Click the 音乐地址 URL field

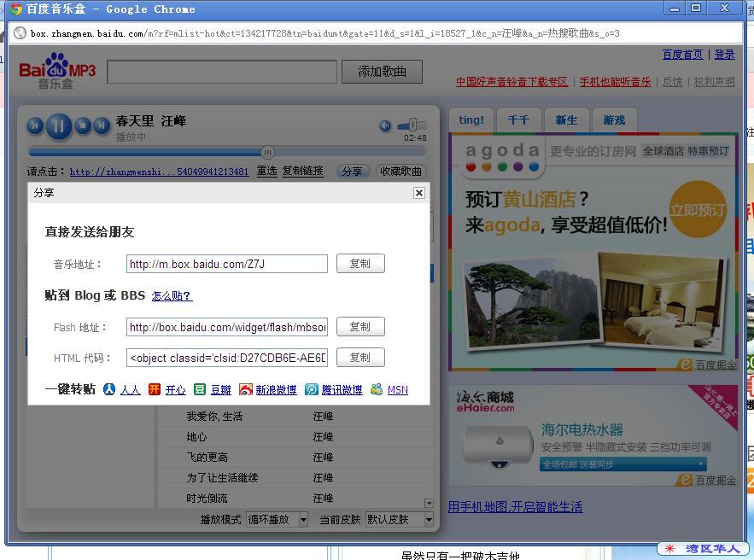tap(227, 264)
